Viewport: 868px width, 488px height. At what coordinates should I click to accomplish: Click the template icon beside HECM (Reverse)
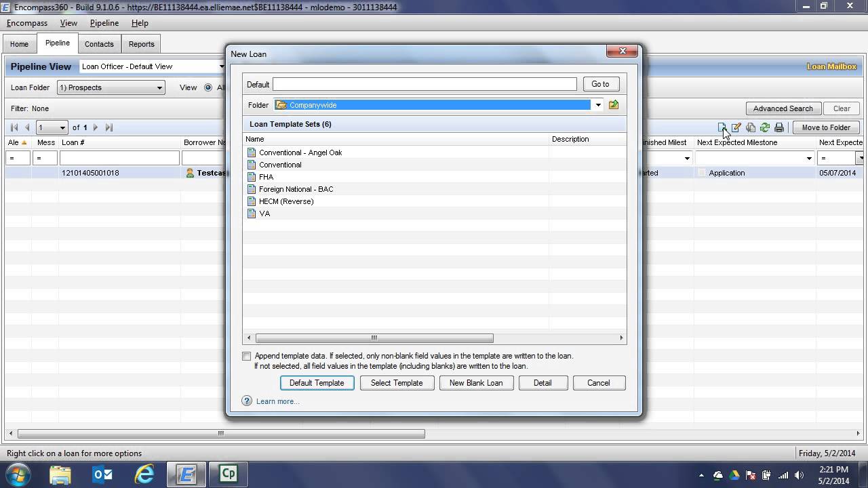click(252, 201)
